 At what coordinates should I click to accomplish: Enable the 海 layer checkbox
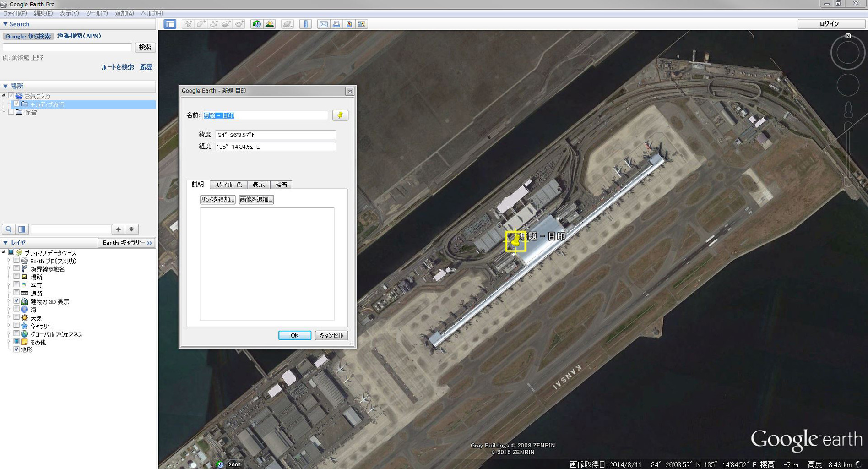[x=16, y=309]
